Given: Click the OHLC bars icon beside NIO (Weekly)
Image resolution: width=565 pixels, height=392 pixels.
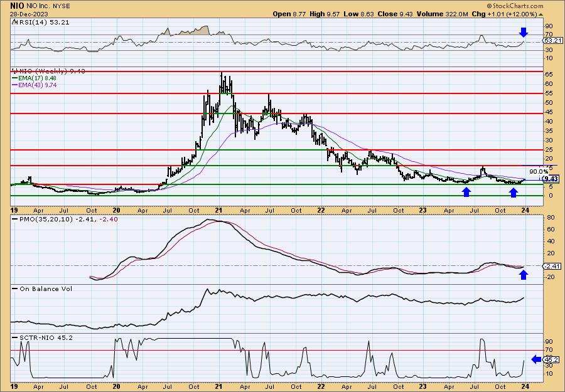Looking at the screenshot, I should click(14, 71).
